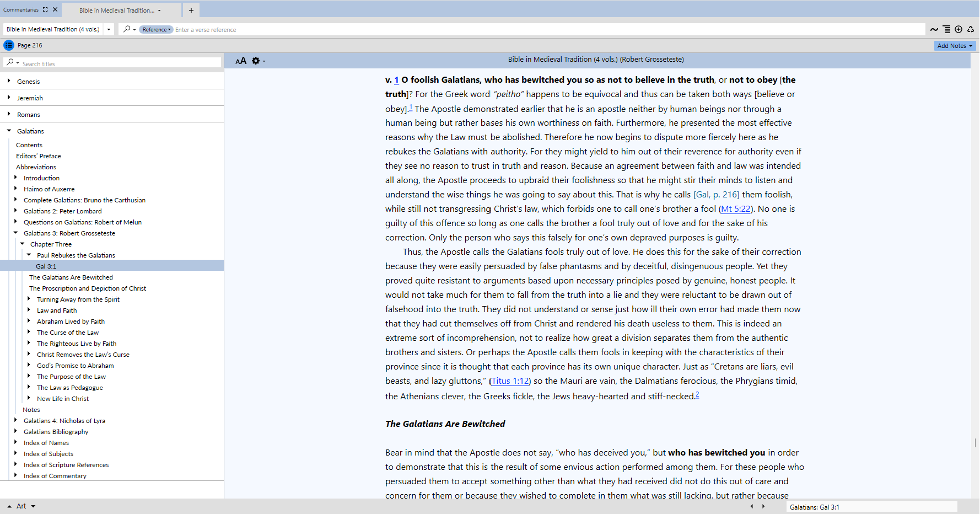980x514 pixels.
Task: Follow the Titus 1:12 scripture link
Action: [x=510, y=381]
